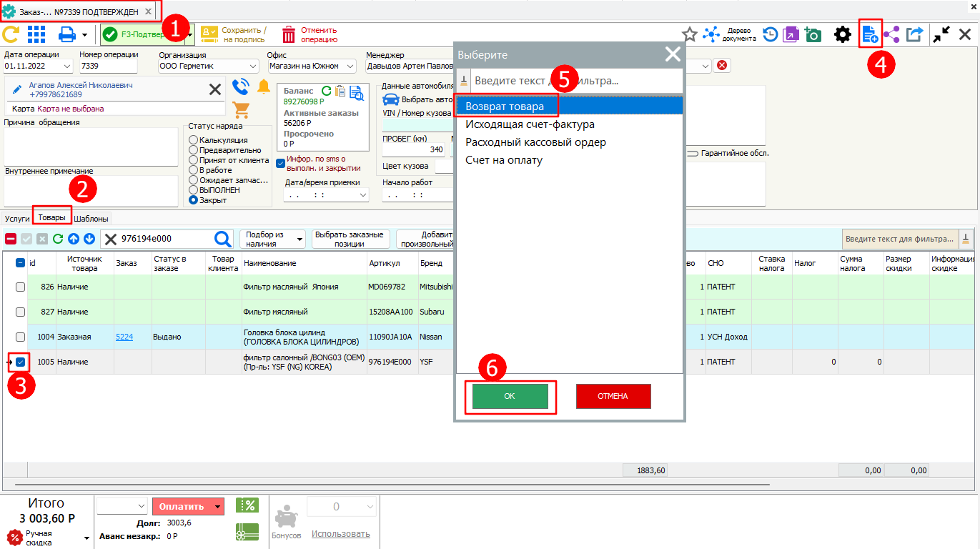Click the green discount percent icon
The image size is (980, 549).
(247, 505)
